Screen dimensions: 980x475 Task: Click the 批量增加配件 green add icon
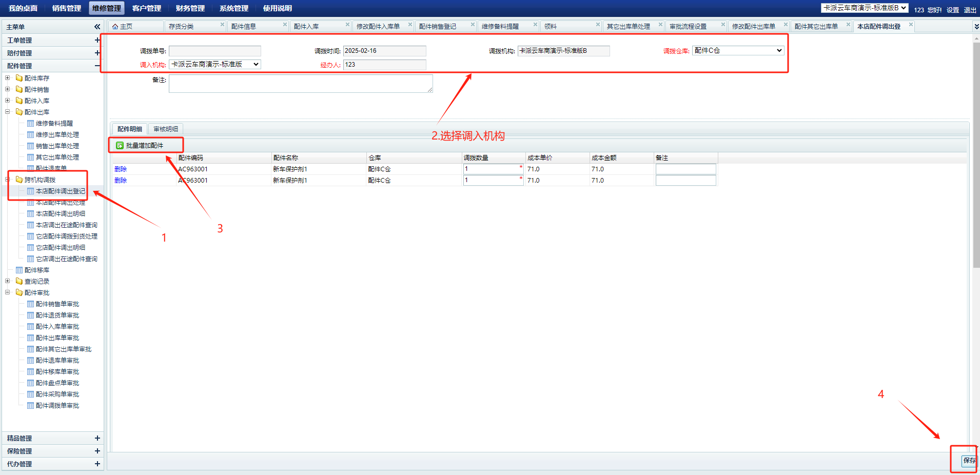120,146
